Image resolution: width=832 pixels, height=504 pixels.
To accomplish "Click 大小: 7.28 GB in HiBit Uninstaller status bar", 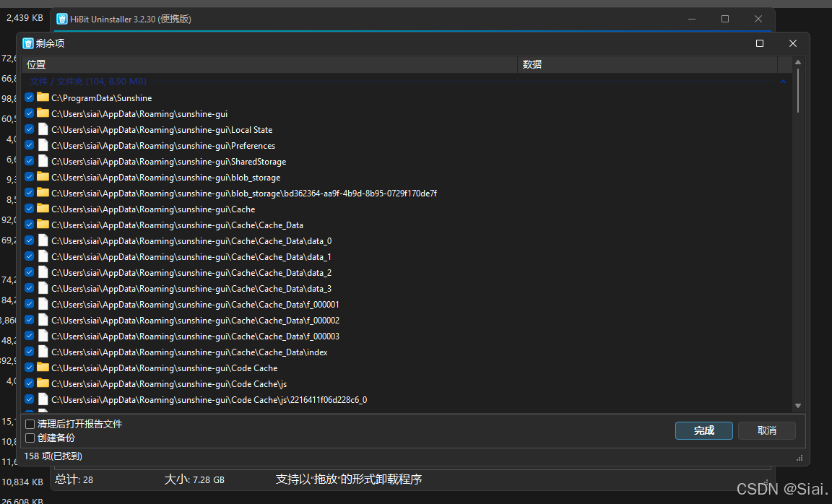I will (x=194, y=479).
